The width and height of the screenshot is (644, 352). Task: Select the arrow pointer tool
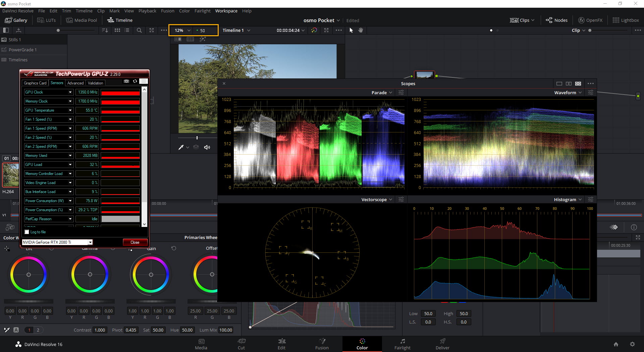(351, 30)
